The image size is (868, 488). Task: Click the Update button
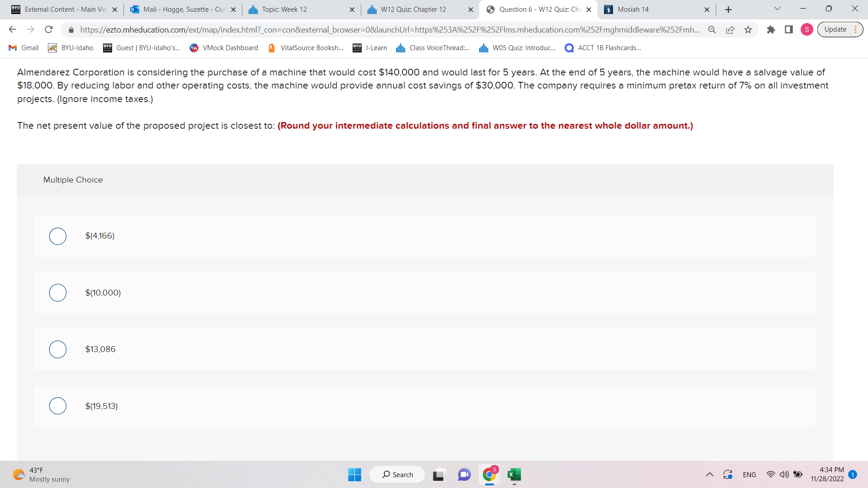(836, 29)
